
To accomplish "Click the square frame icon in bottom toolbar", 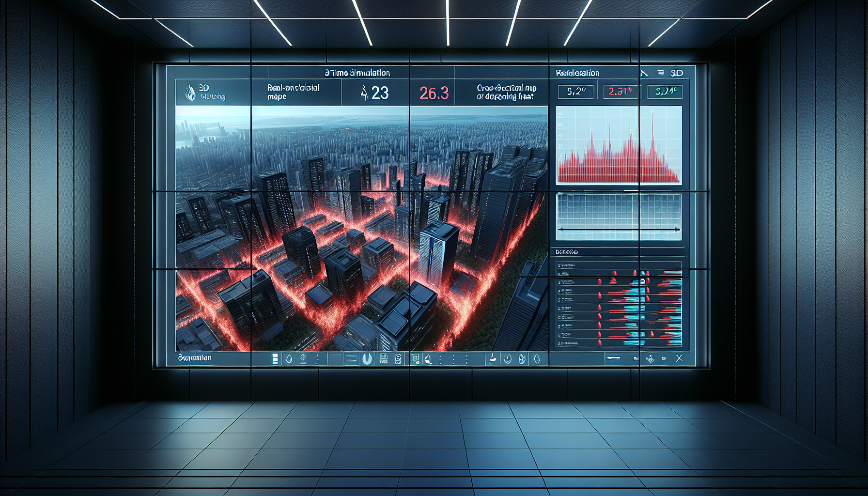I will tap(415, 359).
